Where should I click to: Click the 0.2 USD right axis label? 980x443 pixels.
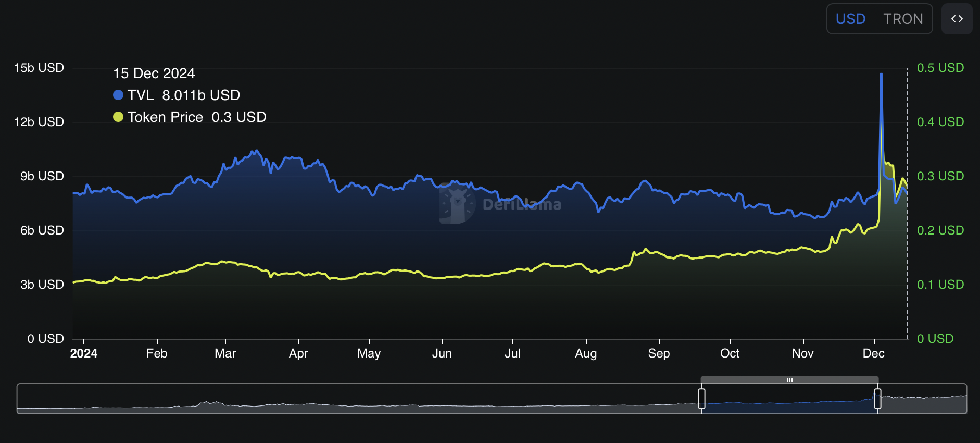pos(940,230)
